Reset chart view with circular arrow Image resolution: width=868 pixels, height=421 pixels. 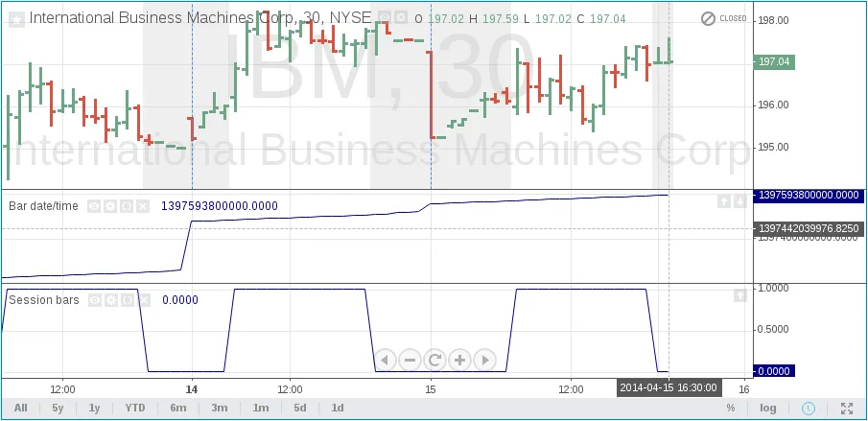click(434, 360)
